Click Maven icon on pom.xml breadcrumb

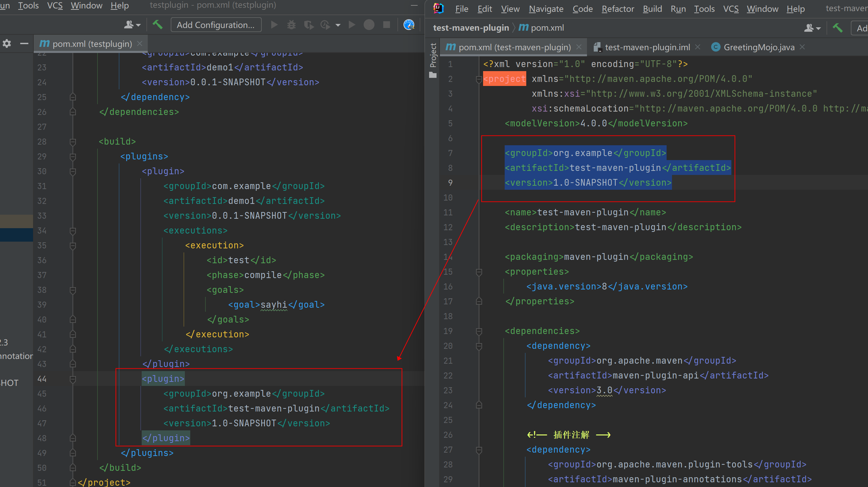523,28
